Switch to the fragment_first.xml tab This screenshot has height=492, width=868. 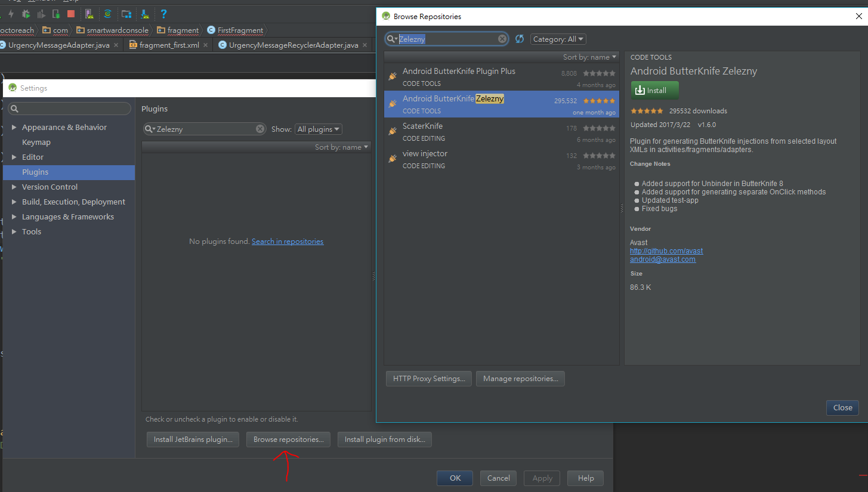[169, 45]
